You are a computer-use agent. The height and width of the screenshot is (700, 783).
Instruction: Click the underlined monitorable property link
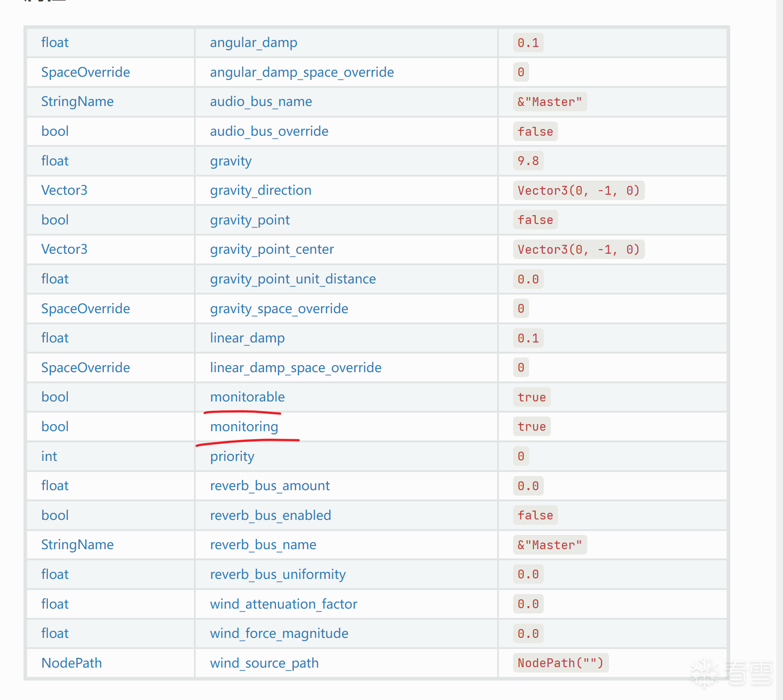pos(247,397)
